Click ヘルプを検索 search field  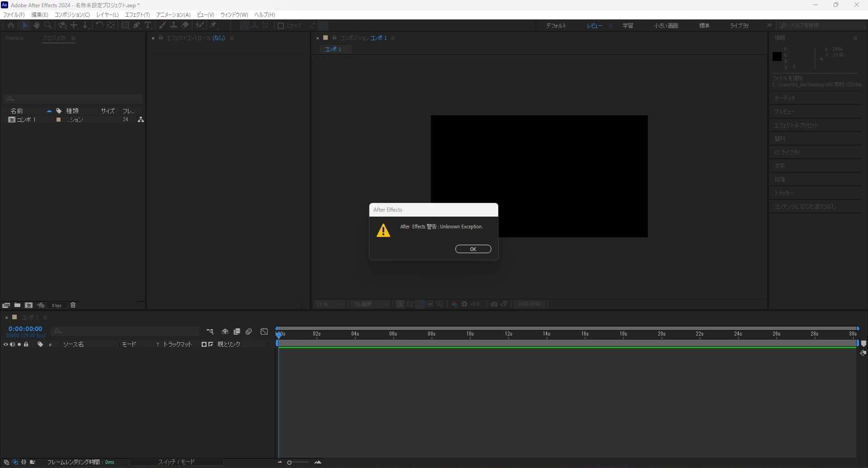(823, 26)
